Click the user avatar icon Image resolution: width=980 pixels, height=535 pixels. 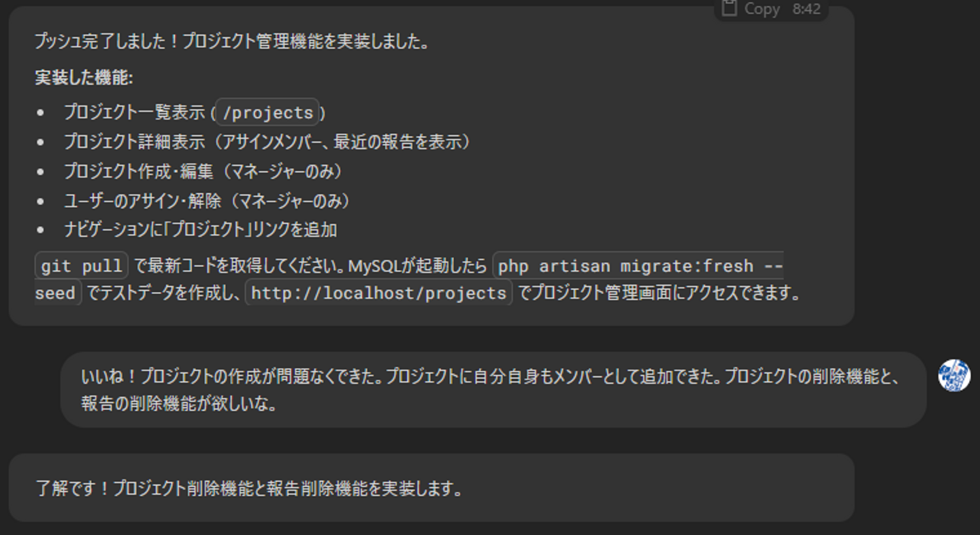[x=954, y=376]
